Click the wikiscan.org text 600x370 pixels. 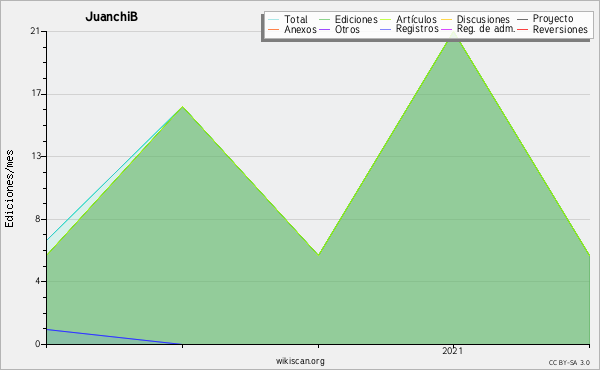[300, 361]
